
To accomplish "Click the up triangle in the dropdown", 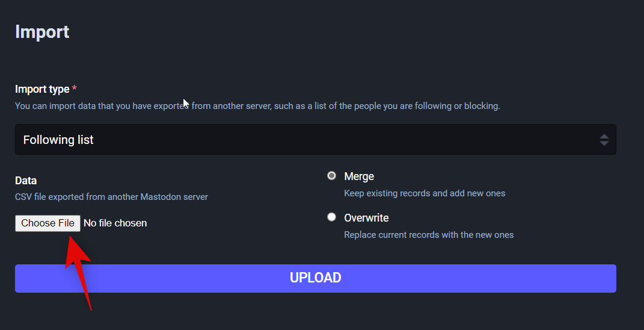I will [604, 136].
